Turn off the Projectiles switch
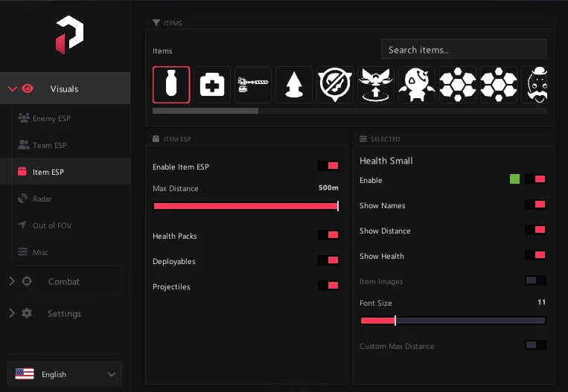Screen dimensions: 568x392 pyautogui.click(x=328, y=286)
